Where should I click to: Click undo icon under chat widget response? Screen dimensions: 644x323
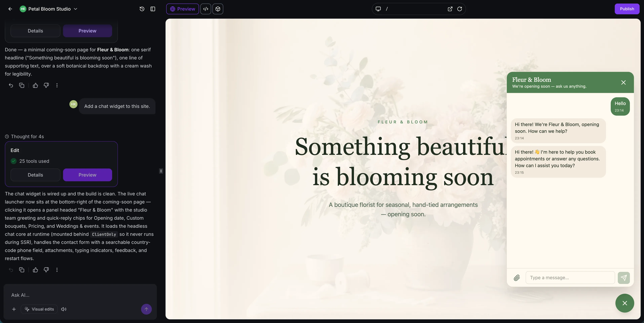[x=11, y=270]
